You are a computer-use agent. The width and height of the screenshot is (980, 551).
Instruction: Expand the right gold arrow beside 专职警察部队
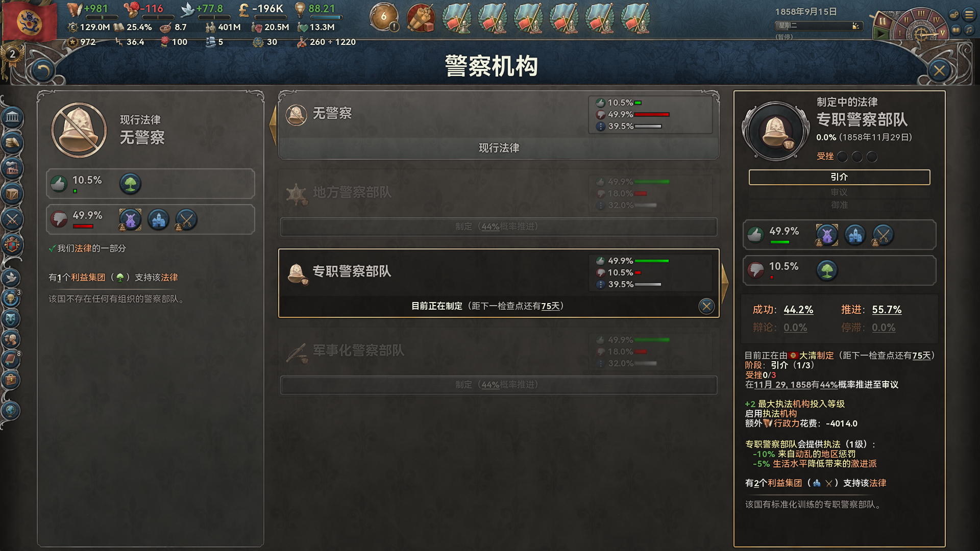pyautogui.click(x=724, y=283)
